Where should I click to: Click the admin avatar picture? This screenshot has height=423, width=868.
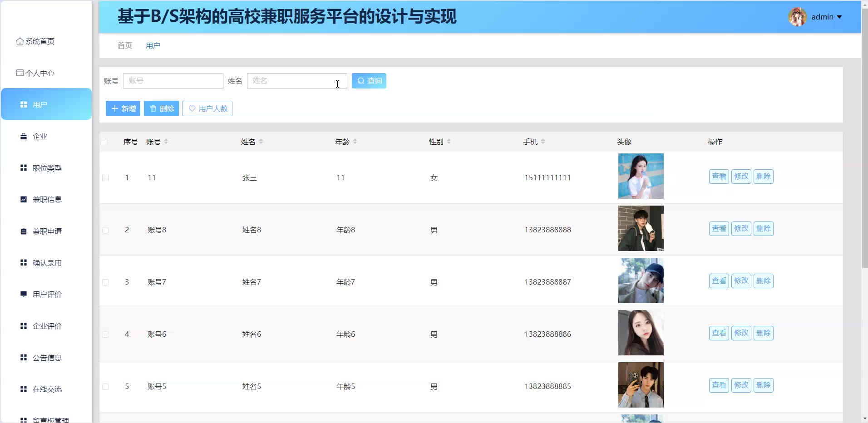797,17
